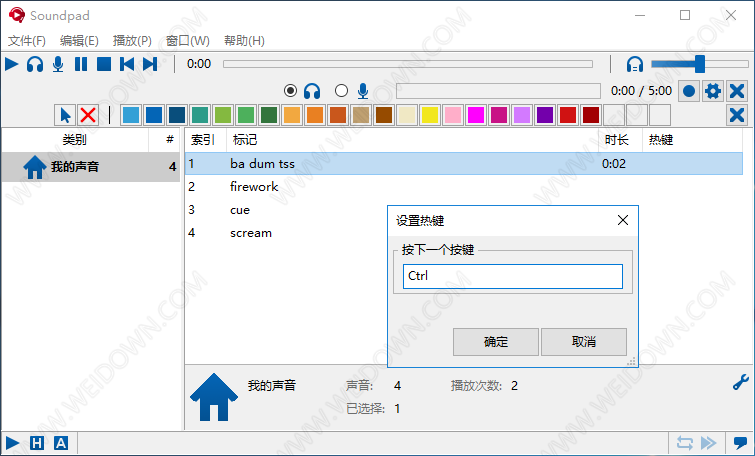Toggle the repeat loop icon in status bar

(684, 443)
